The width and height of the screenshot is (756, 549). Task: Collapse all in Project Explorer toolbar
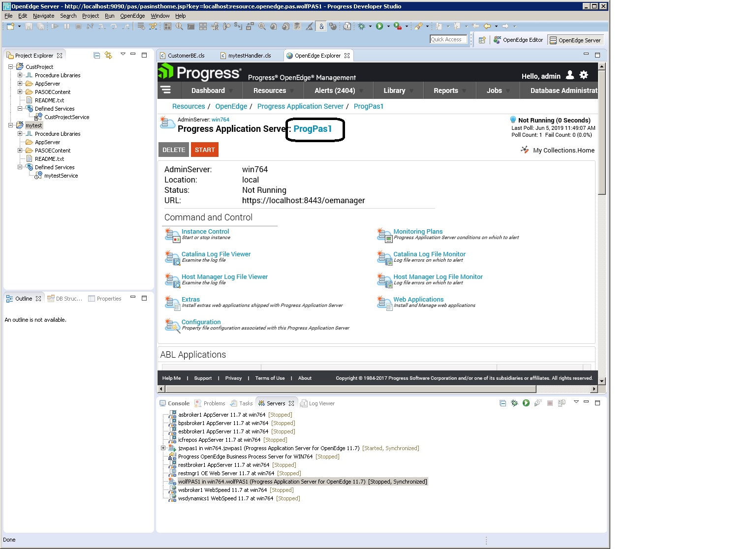point(97,55)
